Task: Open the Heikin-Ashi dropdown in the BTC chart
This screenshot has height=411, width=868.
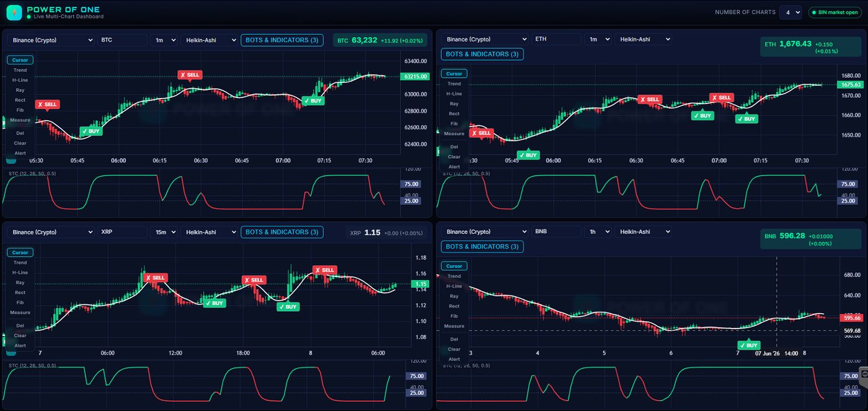Action: pyautogui.click(x=209, y=40)
